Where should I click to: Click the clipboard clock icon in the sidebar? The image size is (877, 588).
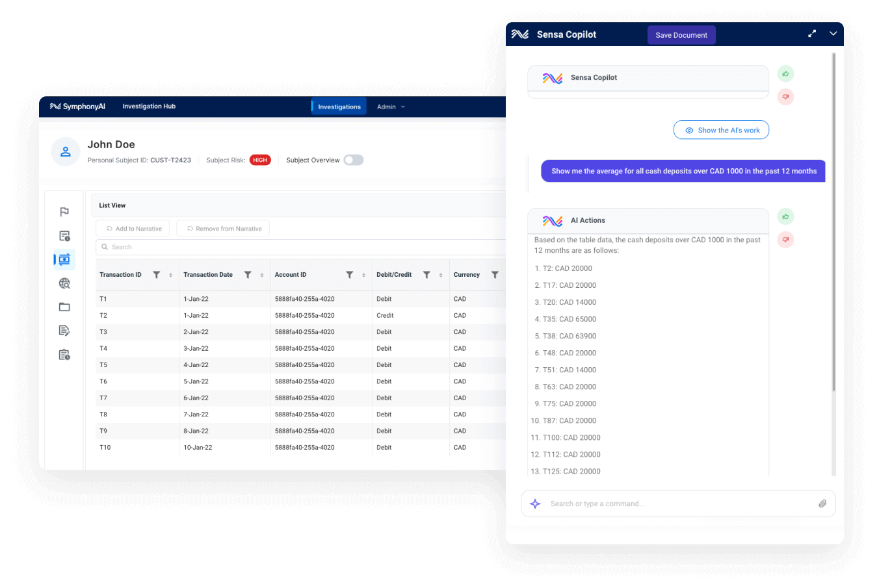pyautogui.click(x=64, y=355)
